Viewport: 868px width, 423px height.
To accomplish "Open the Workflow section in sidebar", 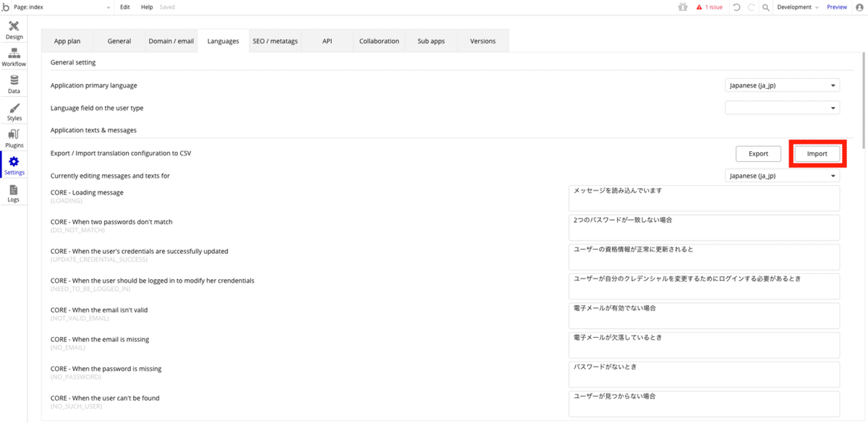I will point(14,57).
